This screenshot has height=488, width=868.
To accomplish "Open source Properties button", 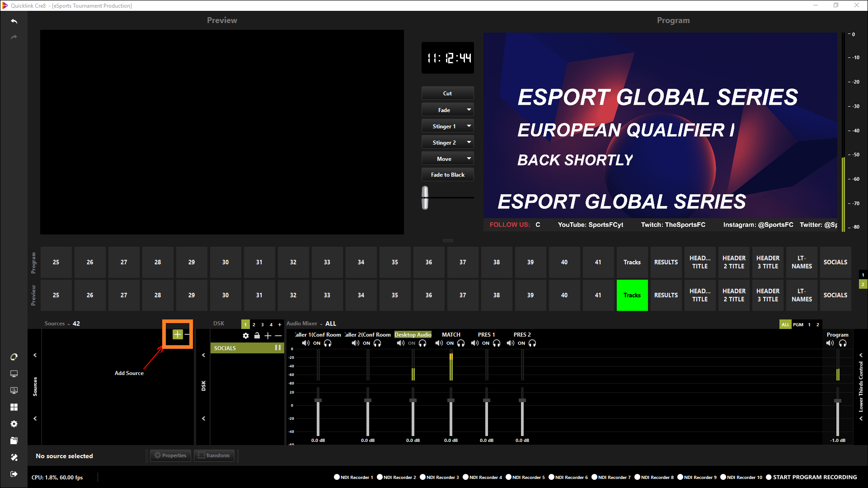I will pyautogui.click(x=170, y=455).
